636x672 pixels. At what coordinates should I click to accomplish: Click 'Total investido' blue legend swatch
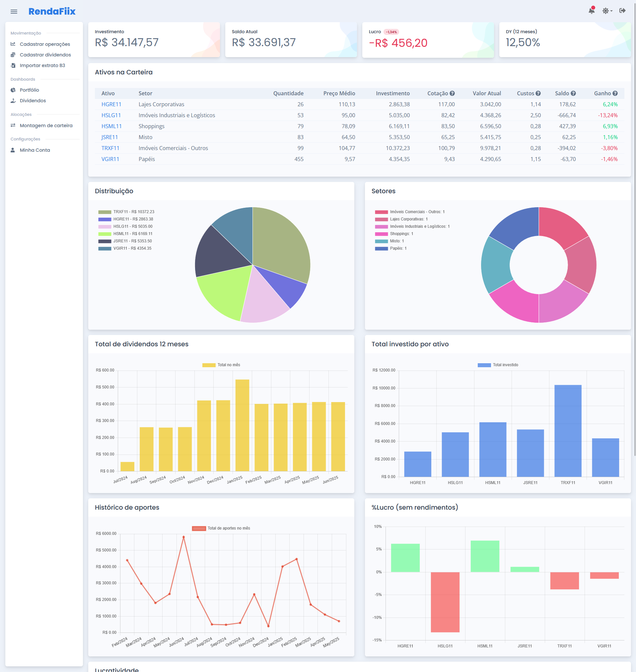[x=484, y=365]
